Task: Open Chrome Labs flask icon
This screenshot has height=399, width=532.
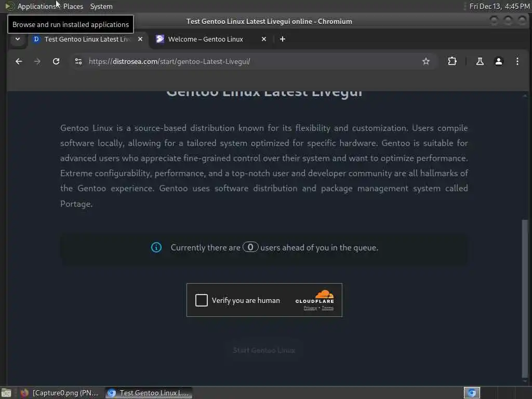Action: (x=480, y=61)
